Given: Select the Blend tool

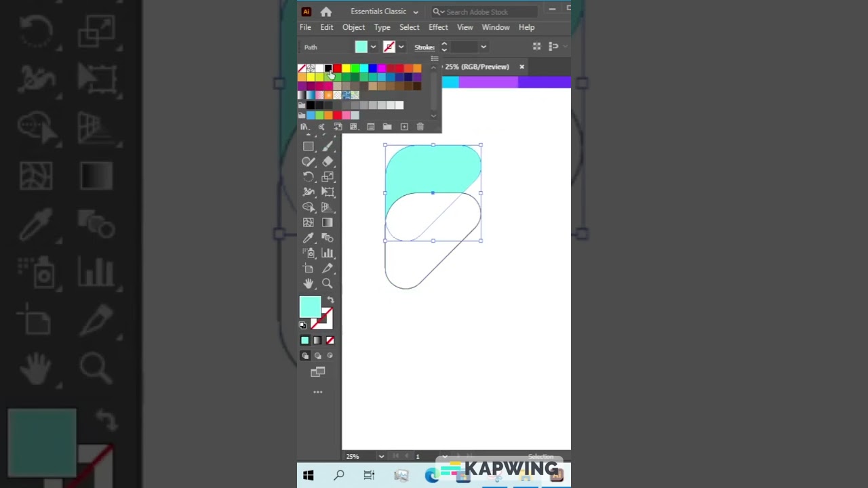Looking at the screenshot, I should point(328,238).
